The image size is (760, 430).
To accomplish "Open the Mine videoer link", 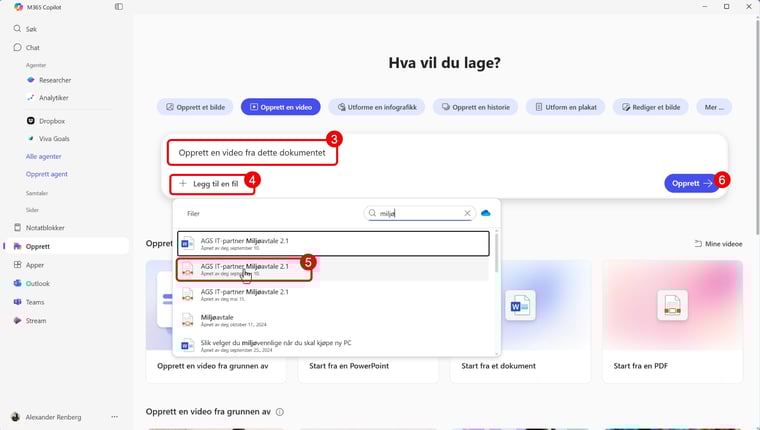I will 718,244.
